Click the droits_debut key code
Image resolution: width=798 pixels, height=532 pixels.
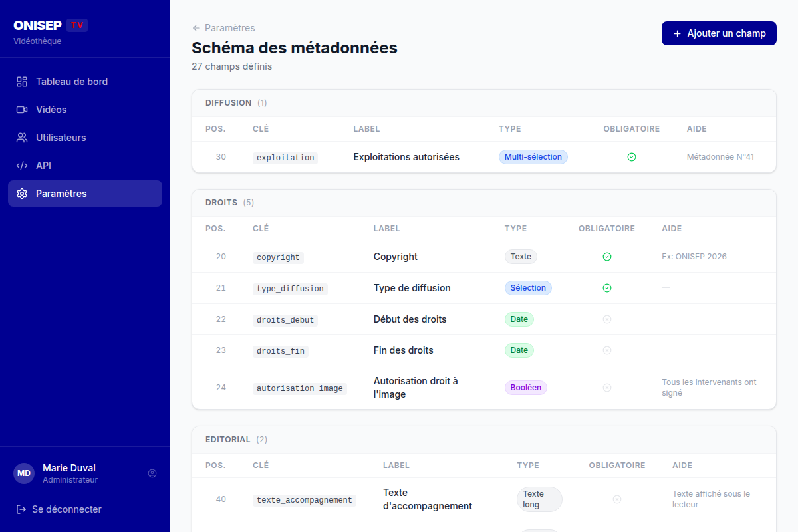pos(285,320)
